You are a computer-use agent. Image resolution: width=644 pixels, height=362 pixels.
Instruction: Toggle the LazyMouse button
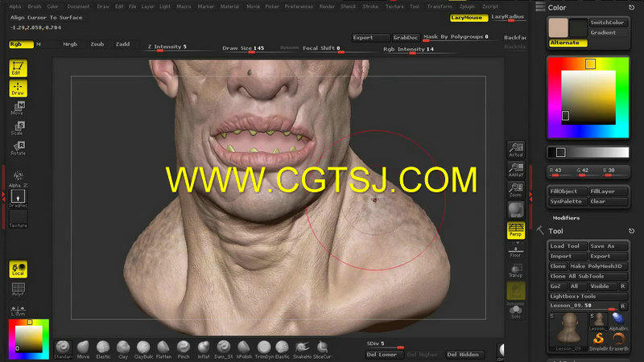469,18
